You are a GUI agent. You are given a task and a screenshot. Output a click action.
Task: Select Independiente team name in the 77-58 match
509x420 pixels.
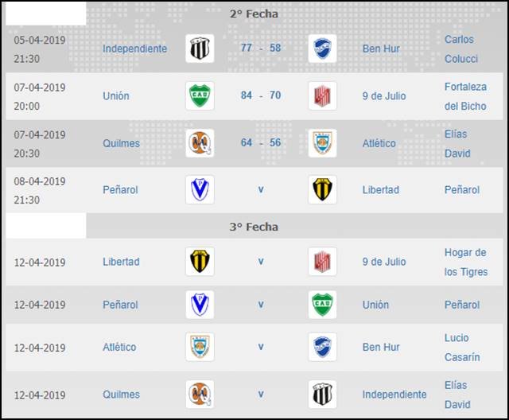tap(134, 49)
